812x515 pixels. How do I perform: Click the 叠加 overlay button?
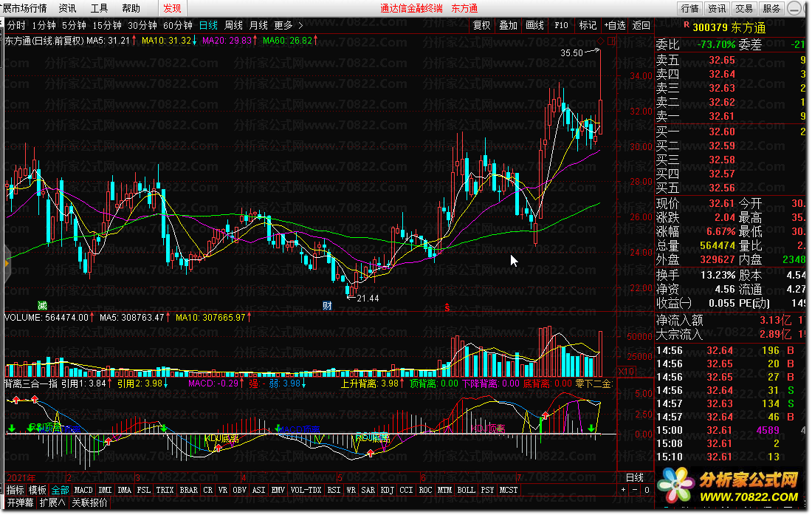click(x=508, y=25)
